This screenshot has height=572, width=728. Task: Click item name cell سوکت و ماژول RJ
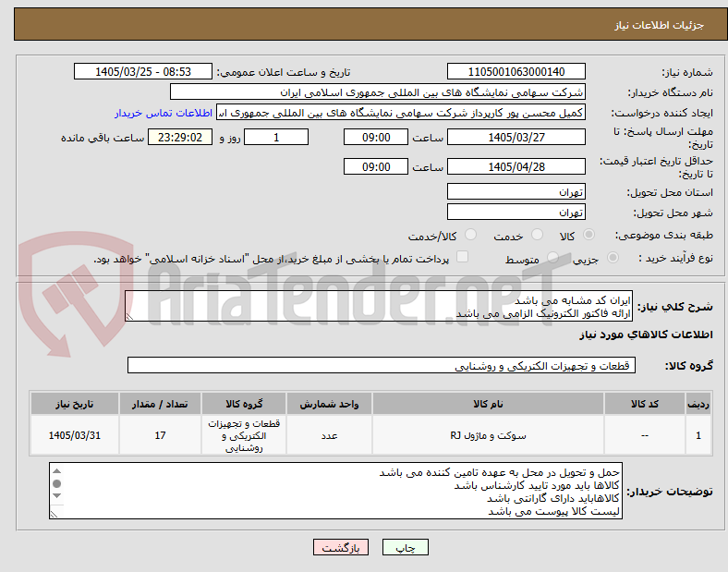pos(488,435)
